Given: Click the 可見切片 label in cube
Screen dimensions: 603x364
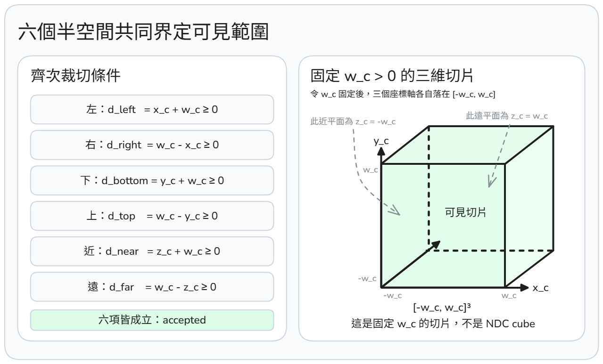Looking at the screenshot, I should click(x=466, y=212).
